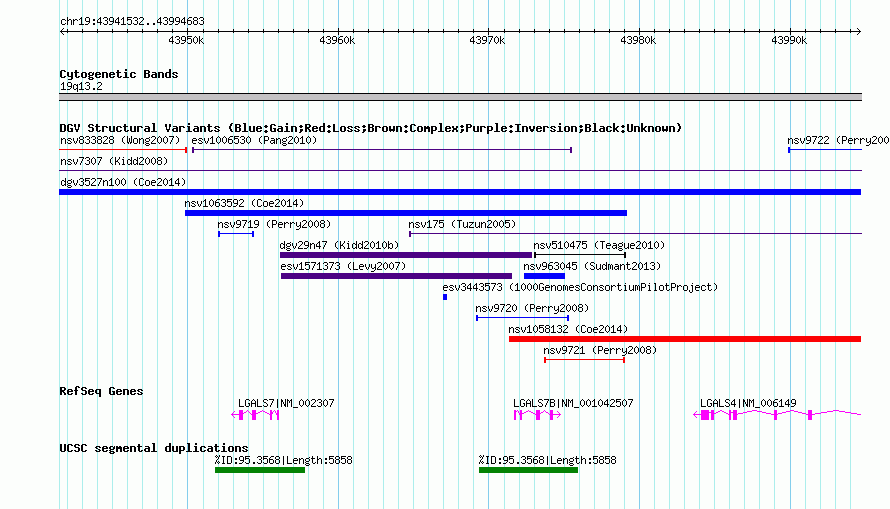Click the 43980k ruler tick label
This screenshot has height=509, width=890.
point(638,40)
